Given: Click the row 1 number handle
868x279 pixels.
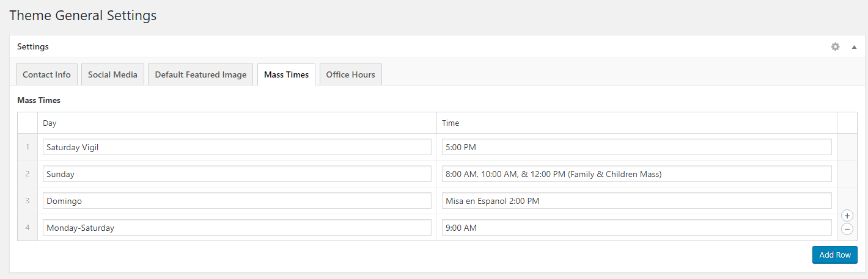Looking at the screenshot, I should 28,147.
